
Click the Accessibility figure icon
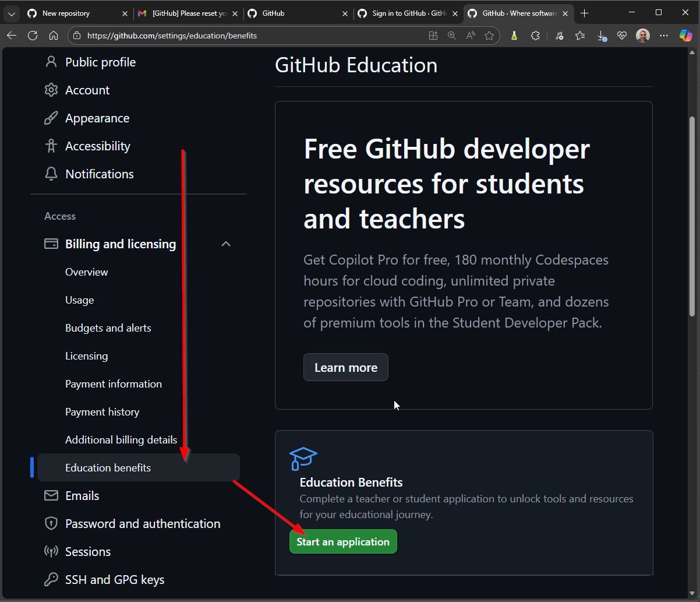pos(51,146)
